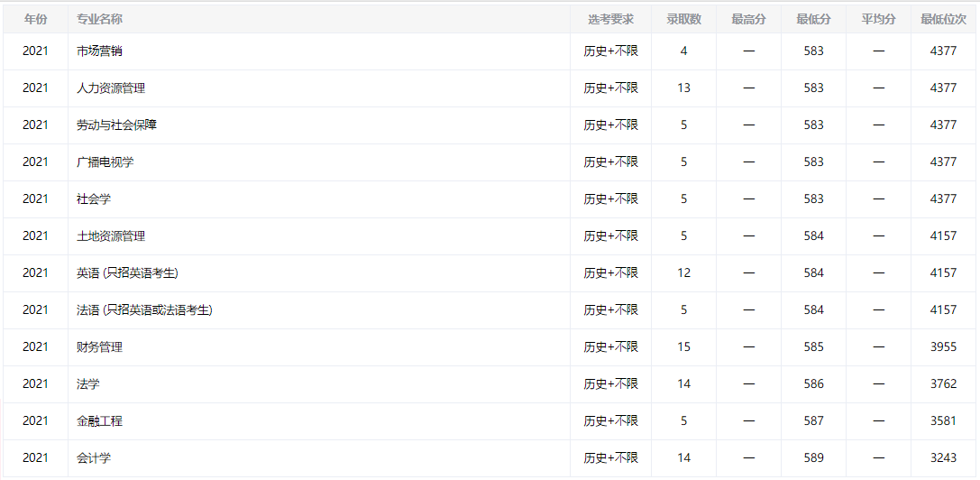Image resolution: width=980 pixels, height=480 pixels.
Task: Click the 劳动与社会保障 major name
Action: click(x=116, y=125)
